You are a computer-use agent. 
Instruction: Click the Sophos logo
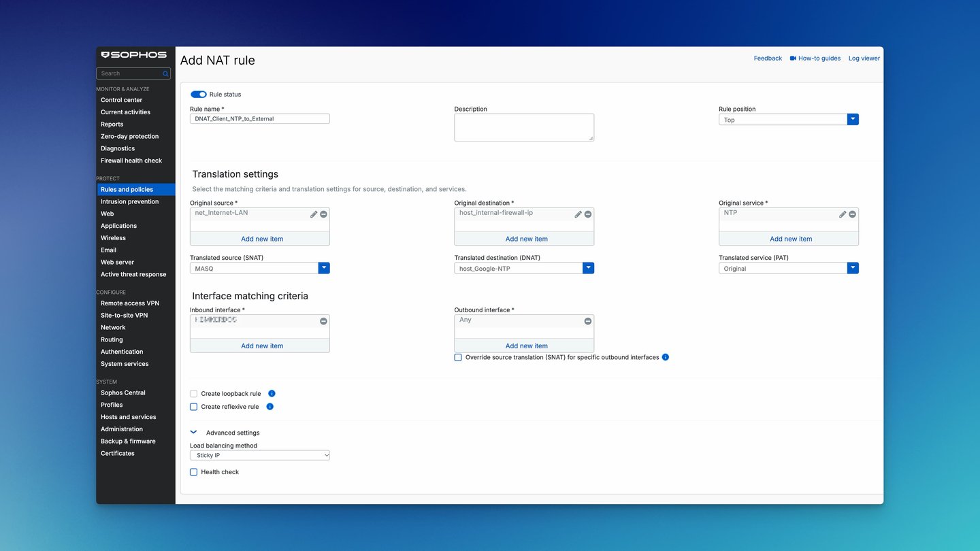[133, 54]
